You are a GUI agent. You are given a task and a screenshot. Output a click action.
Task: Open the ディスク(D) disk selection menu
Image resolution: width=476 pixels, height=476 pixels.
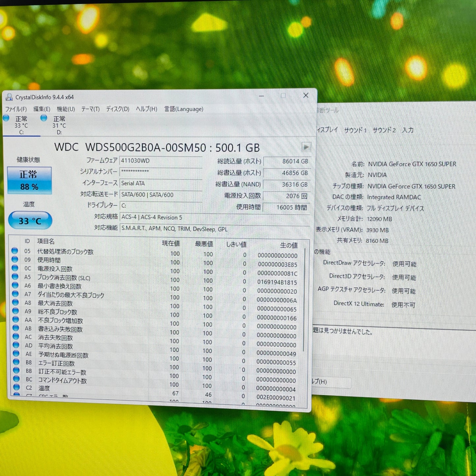tap(118, 109)
